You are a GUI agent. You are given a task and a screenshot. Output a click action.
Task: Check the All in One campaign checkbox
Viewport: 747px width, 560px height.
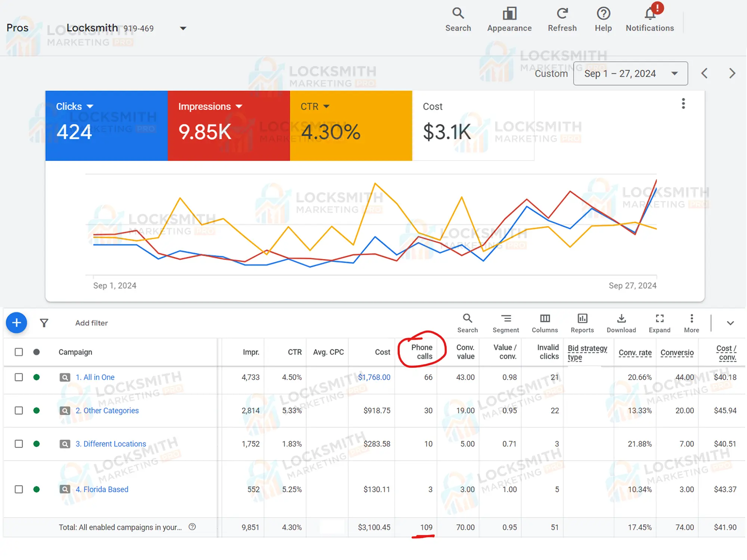[x=19, y=377]
